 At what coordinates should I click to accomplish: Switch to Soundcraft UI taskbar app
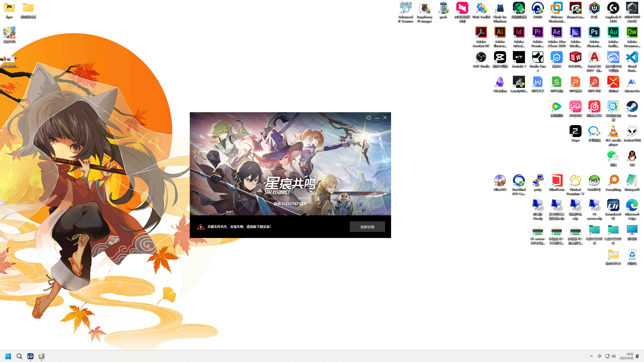[x=30, y=356]
